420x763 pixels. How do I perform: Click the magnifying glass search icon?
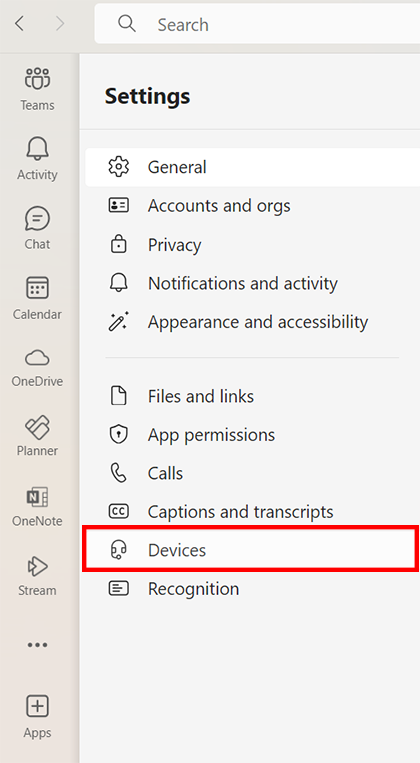pos(127,24)
